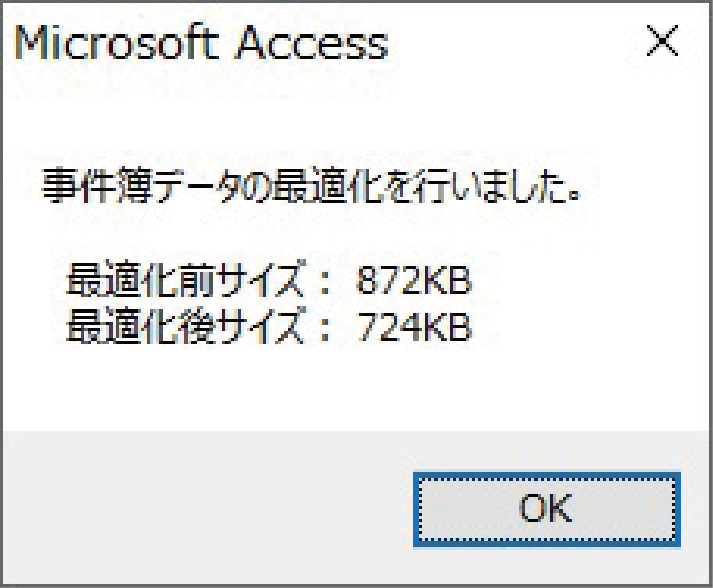
Task: Click the Microsoft Access title text
Action: pyautogui.click(x=201, y=44)
